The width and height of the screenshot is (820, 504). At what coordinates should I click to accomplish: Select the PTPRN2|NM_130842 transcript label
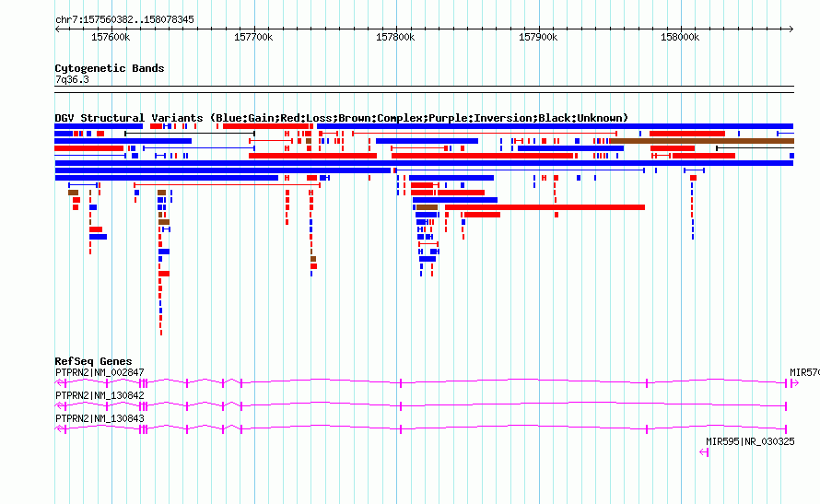[x=100, y=396]
